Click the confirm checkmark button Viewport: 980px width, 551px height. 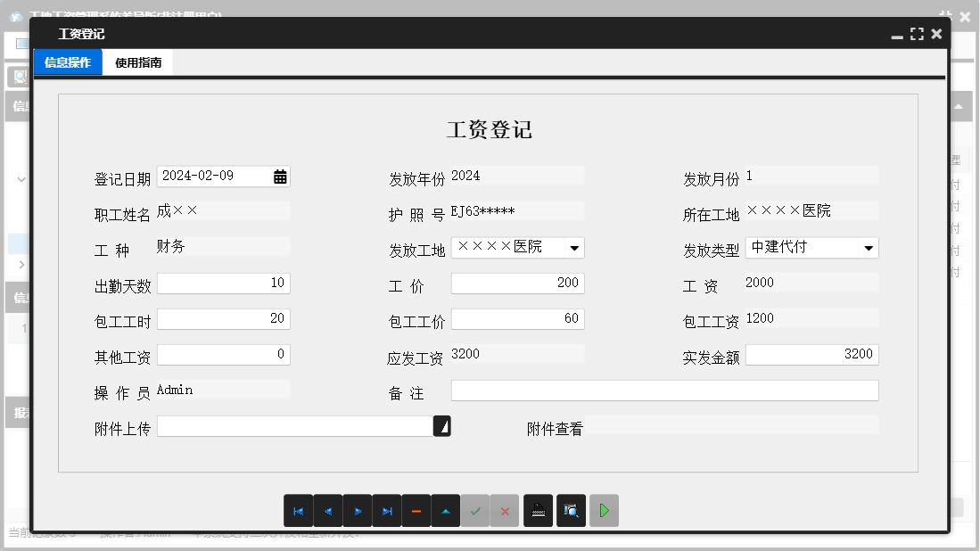[x=475, y=510]
